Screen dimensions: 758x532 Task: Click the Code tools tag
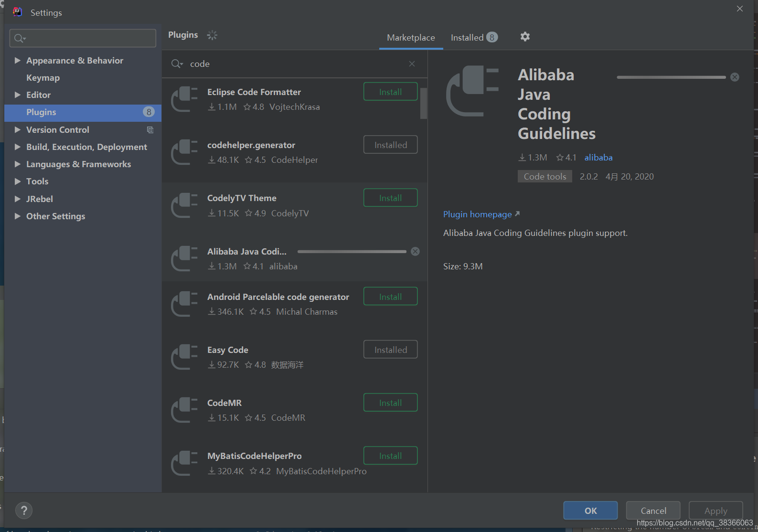tap(545, 177)
